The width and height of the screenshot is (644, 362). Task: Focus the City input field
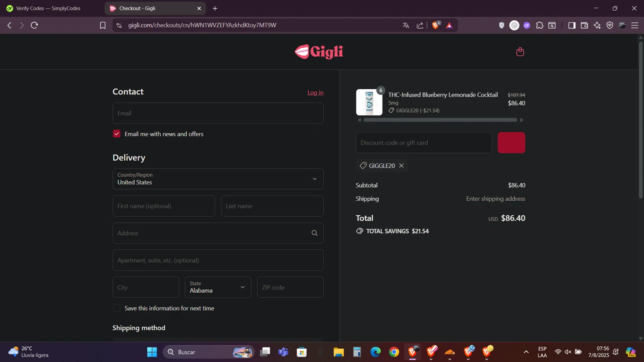tap(146, 287)
